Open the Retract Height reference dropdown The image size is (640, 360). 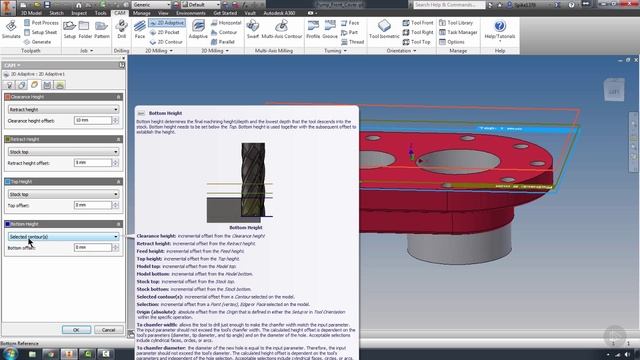[63, 152]
